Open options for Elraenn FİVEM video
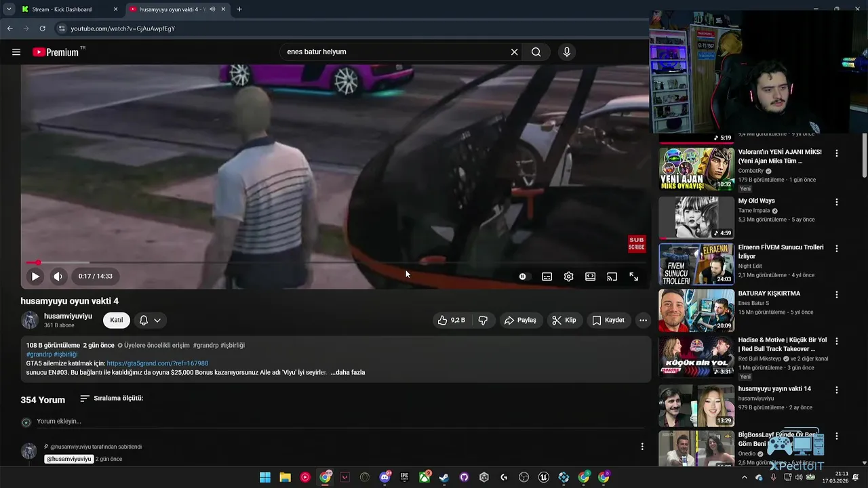 coord(837,249)
